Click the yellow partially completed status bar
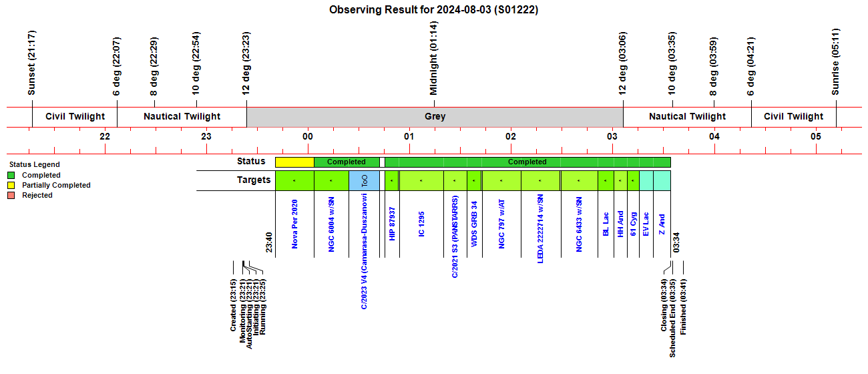Screen dimensions: 868x374 pyautogui.click(x=294, y=162)
